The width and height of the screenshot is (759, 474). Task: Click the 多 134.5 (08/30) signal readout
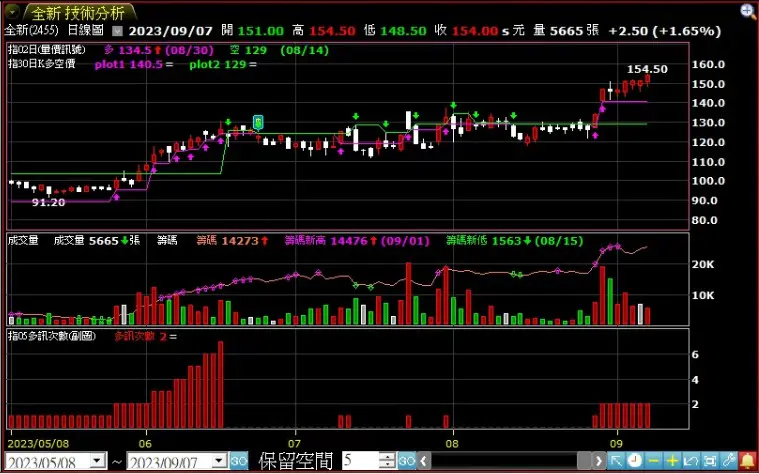[x=157, y=50]
